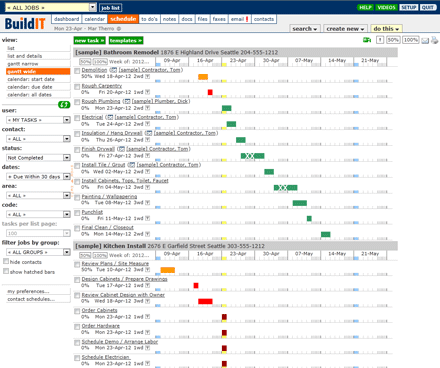
Task: Open the ALL GROUPS filter dropdown
Action: tap(38, 252)
